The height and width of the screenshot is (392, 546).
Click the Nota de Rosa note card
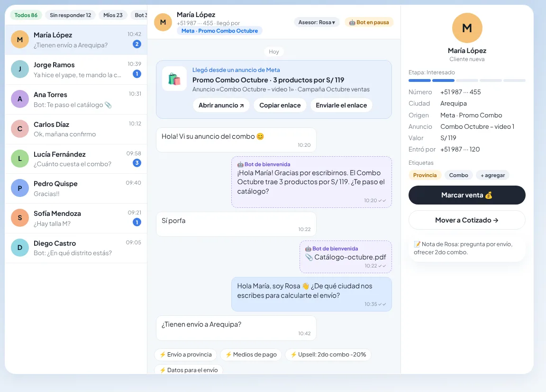467,248
